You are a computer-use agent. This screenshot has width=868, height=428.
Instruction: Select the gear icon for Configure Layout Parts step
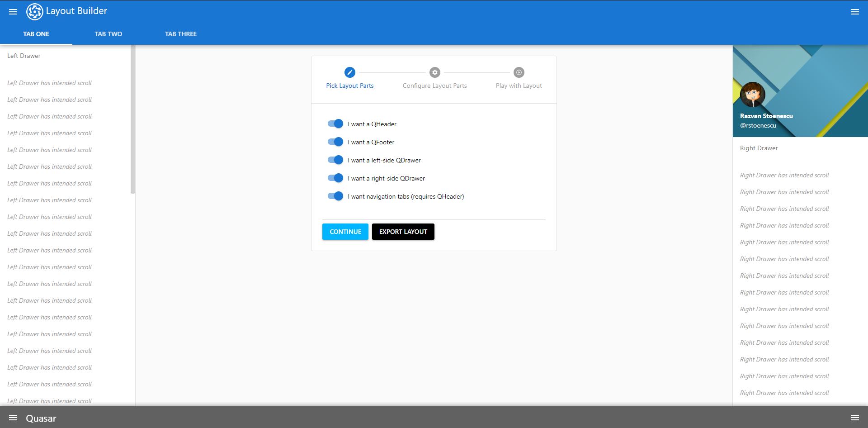434,72
